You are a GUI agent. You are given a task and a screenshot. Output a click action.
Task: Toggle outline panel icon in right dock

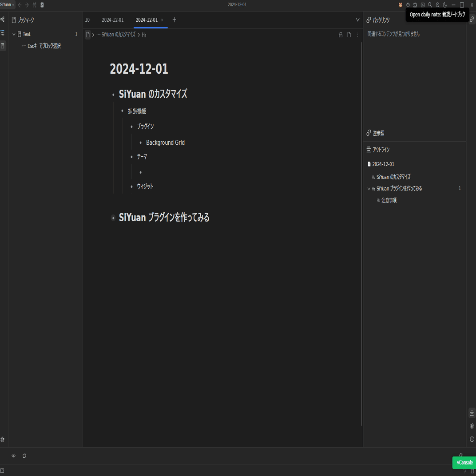472,413
